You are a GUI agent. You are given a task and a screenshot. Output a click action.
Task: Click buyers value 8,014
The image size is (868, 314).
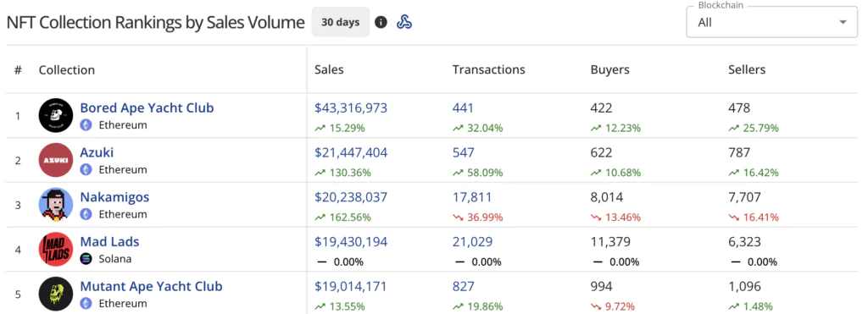607,197
